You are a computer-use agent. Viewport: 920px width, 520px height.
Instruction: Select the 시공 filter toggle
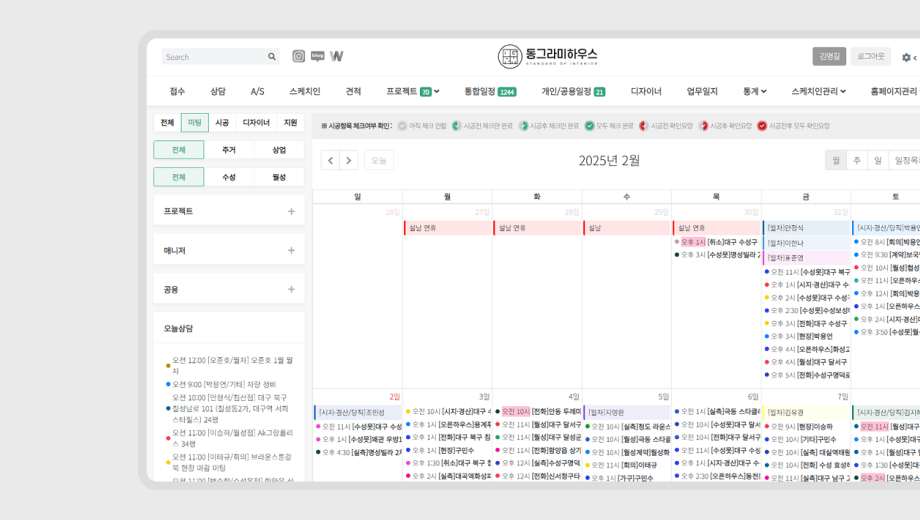(222, 122)
